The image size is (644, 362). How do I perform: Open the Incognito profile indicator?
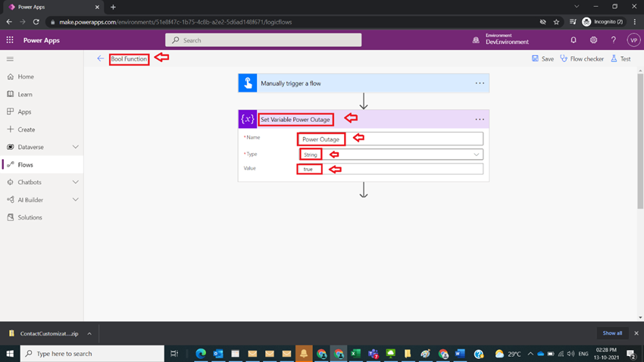[x=602, y=22]
